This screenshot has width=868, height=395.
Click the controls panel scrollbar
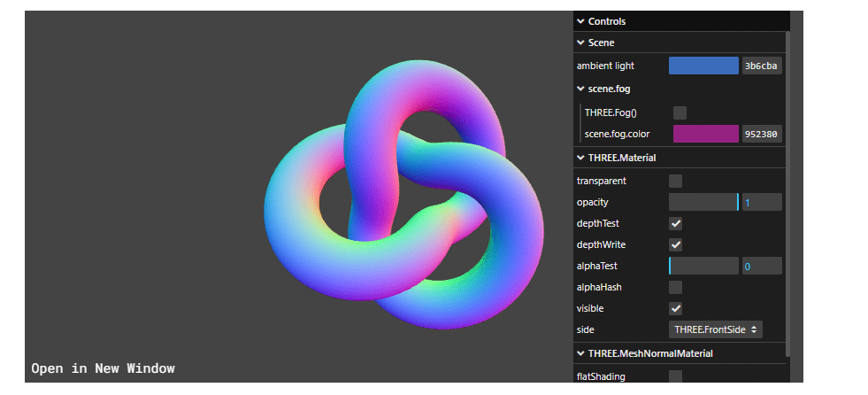[x=787, y=194]
